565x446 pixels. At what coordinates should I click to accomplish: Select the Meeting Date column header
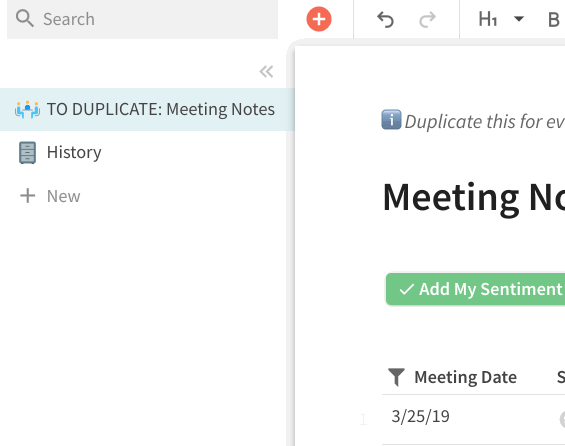(466, 377)
